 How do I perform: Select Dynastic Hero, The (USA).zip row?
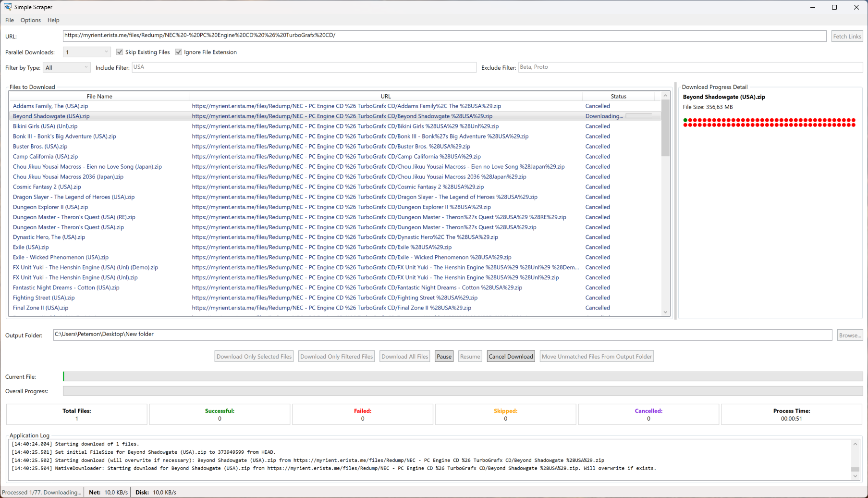(335, 237)
